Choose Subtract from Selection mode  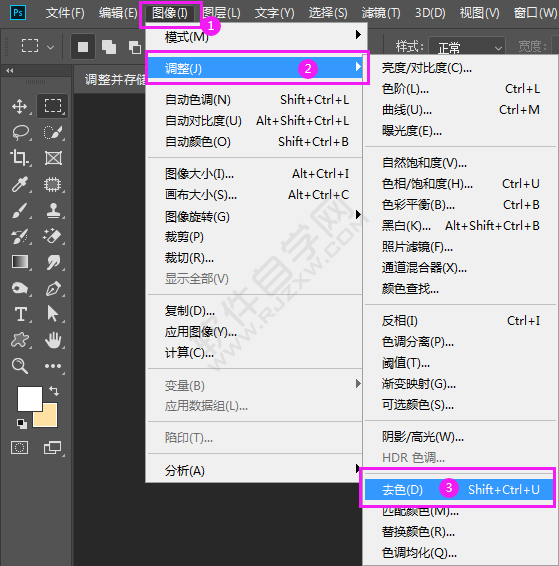click(x=135, y=47)
